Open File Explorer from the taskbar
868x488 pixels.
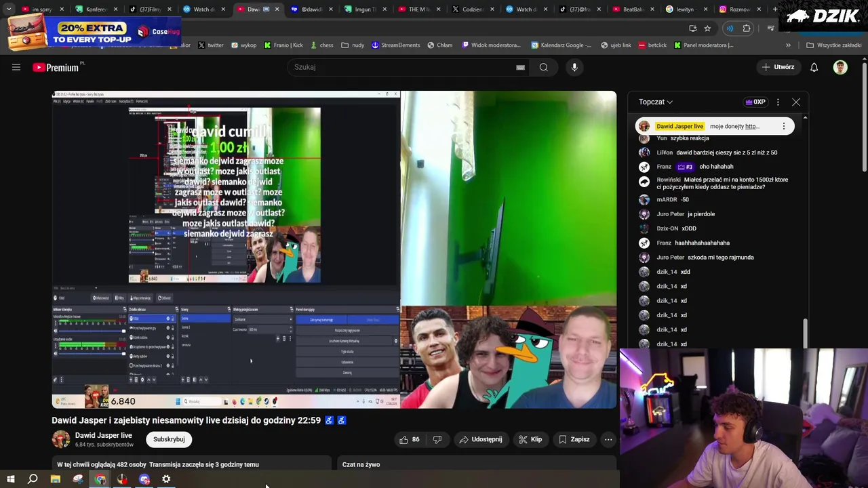(x=56, y=479)
